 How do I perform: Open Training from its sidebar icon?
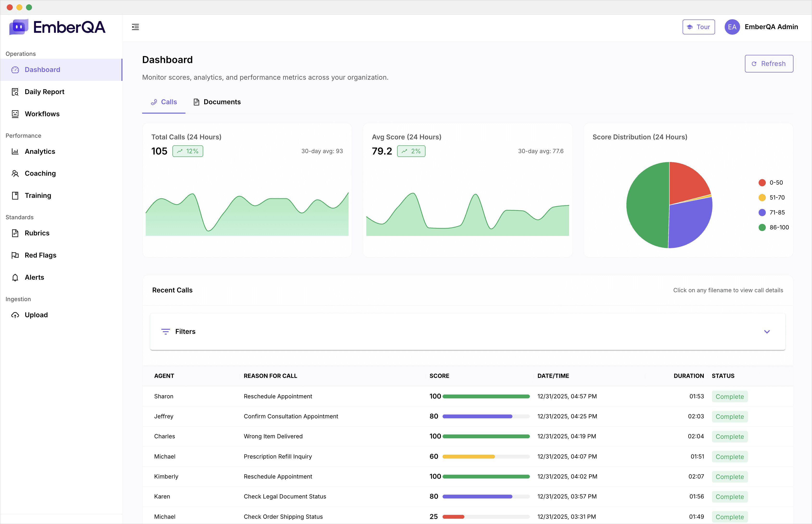coord(15,195)
